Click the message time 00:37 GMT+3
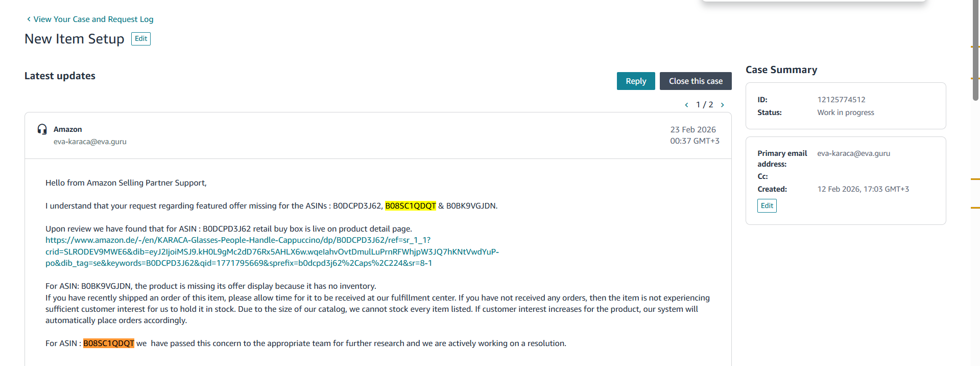The height and width of the screenshot is (366, 980). pyautogui.click(x=695, y=141)
